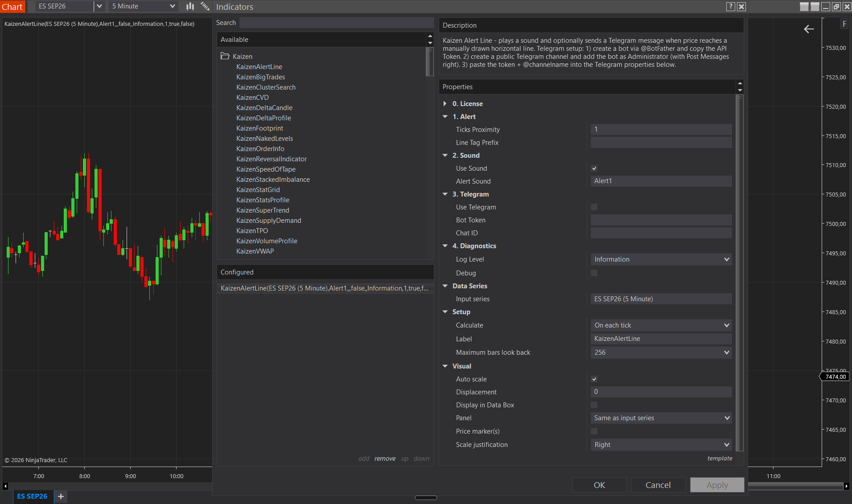The height and width of the screenshot is (504, 852).
Task: Open the instrument selector dropdown arrow
Action: coord(99,6)
